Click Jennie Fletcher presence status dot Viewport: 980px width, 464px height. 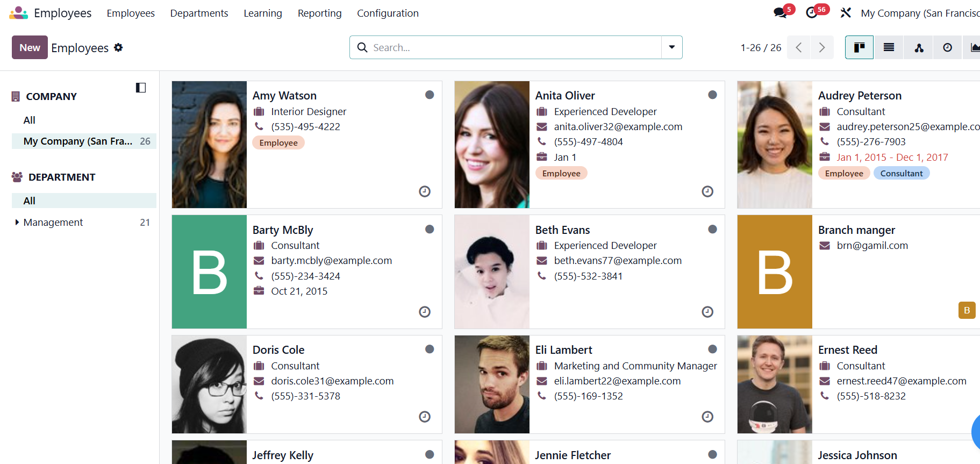712,454
